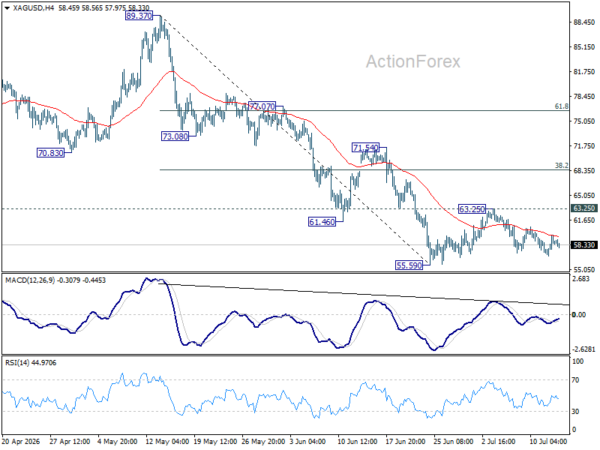Select the 61.8 Fibonacci retracement line label
Image resolution: width=600 pixels, height=450 pixels.
[x=561, y=106]
